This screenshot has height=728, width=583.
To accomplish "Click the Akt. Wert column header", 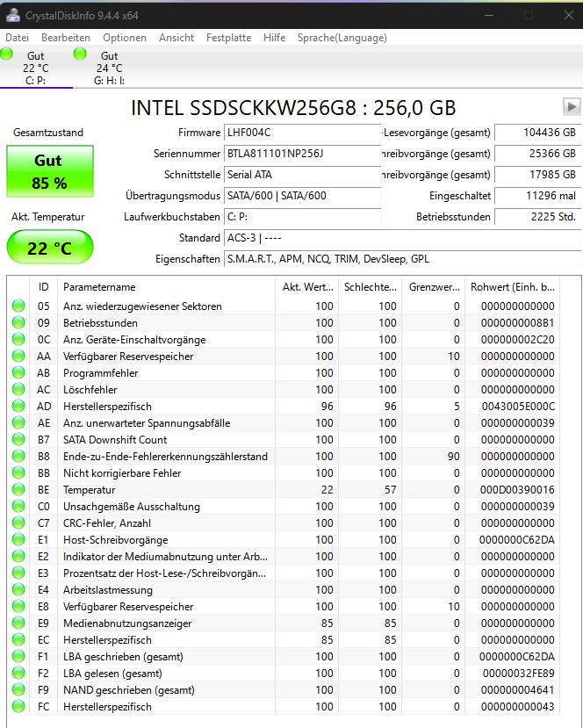I will pos(307,287).
